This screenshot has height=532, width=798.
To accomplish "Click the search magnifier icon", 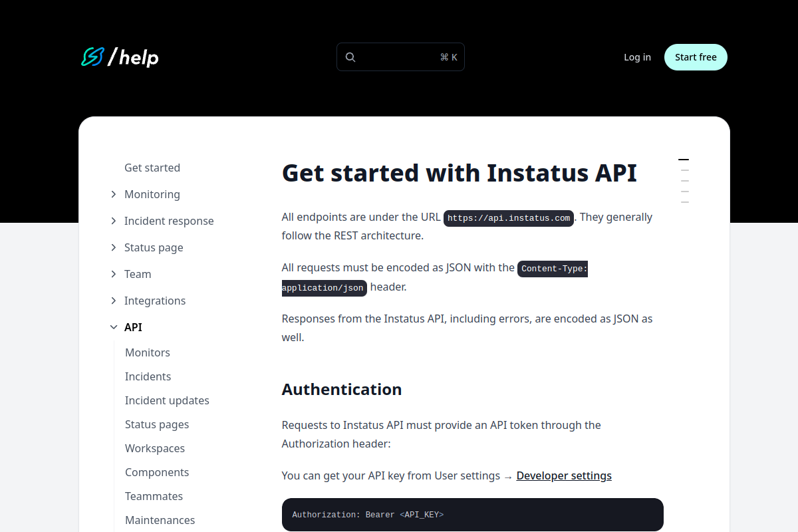I will pyautogui.click(x=350, y=57).
